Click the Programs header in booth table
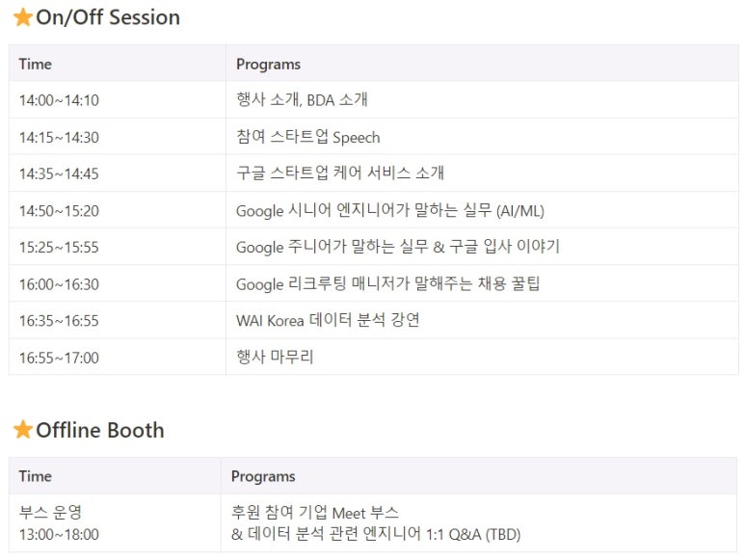745x560 pixels. pyautogui.click(x=263, y=476)
